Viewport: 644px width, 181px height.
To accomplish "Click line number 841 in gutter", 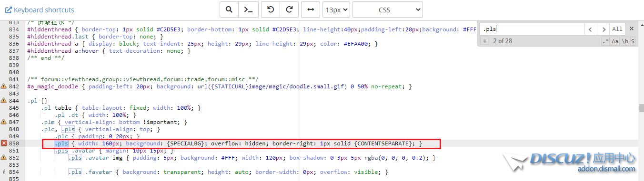I will point(14,79).
